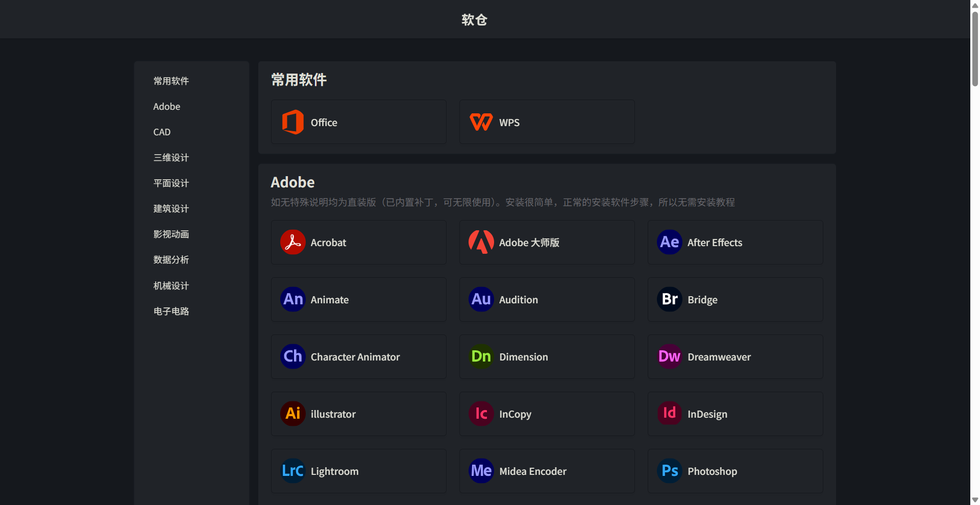Go to Adobe in sidebar
This screenshot has height=505, width=980.
167,107
